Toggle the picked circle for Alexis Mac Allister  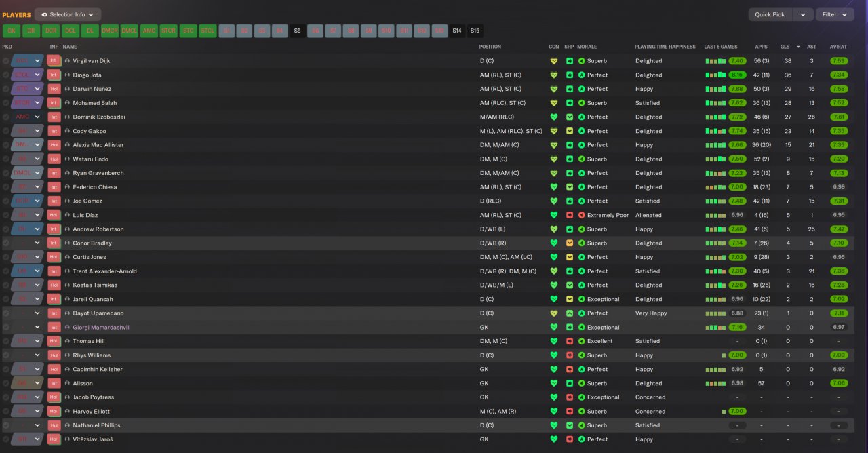coord(6,145)
